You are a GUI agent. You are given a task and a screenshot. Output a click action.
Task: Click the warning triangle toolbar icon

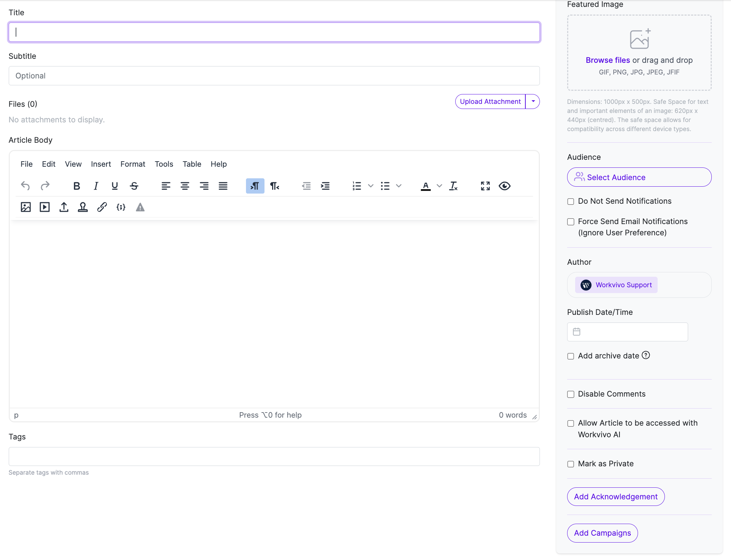[x=140, y=207]
